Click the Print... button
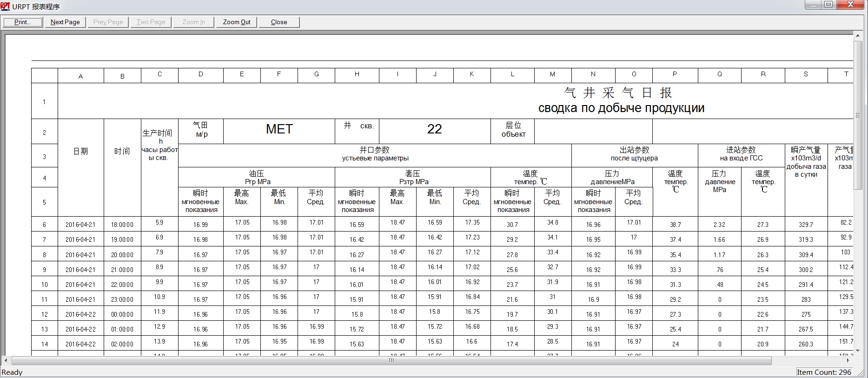The image size is (868, 378). (x=23, y=22)
